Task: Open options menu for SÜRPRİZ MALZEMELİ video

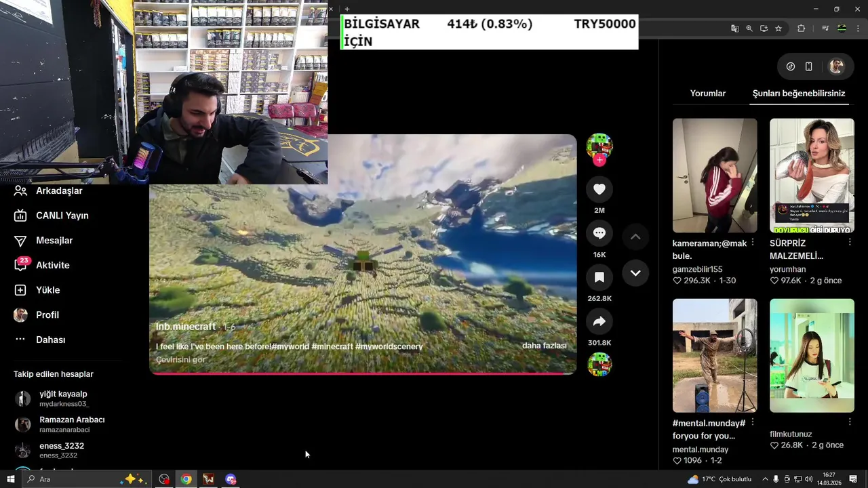Action: coord(850,243)
